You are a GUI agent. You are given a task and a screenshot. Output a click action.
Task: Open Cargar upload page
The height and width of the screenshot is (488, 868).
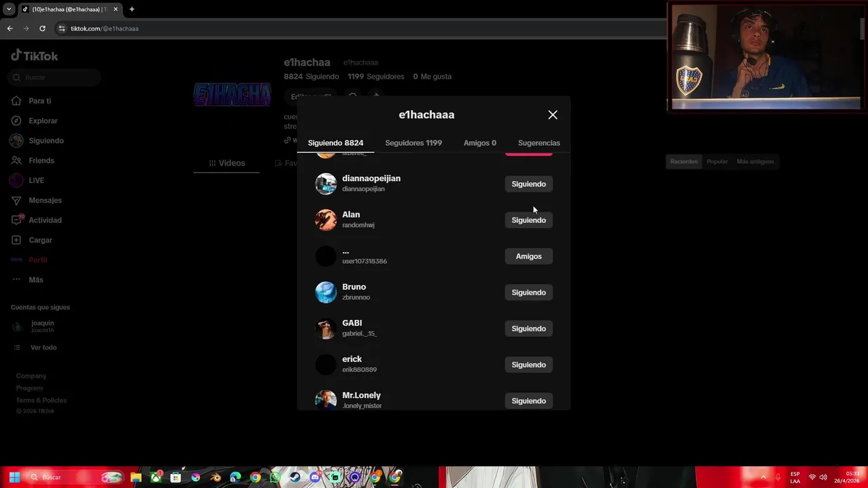point(40,240)
